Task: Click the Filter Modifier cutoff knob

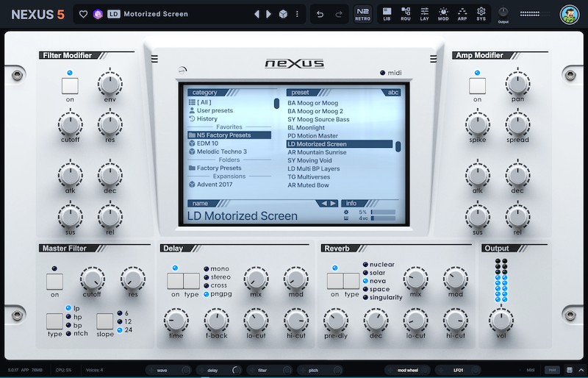Action: tap(70, 124)
